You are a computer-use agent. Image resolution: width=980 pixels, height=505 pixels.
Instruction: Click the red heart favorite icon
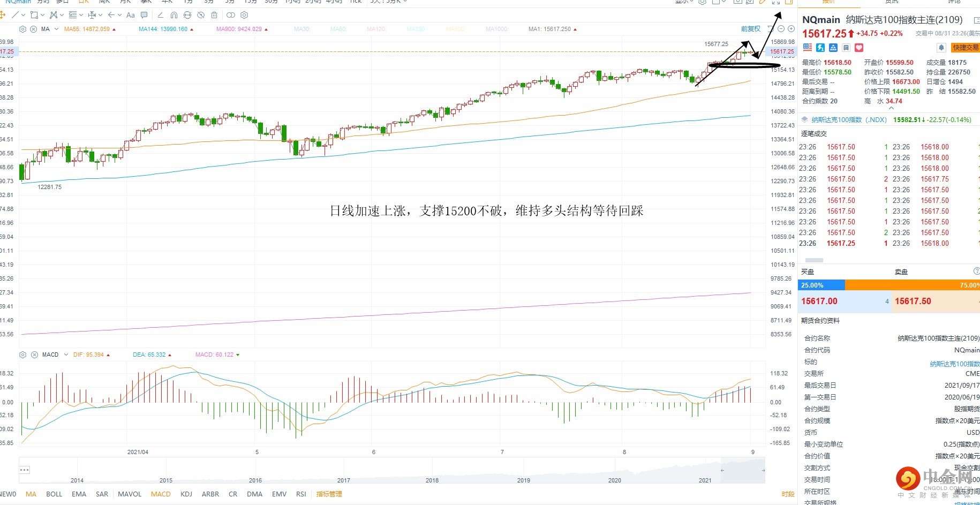[x=859, y=48]
